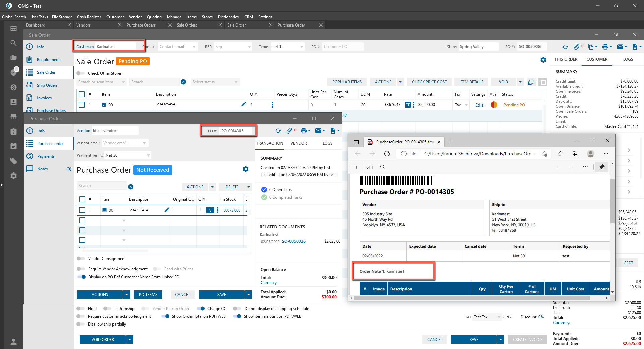
Task: Open linked order SO-0050336
Action: click(x=293, y=241)
